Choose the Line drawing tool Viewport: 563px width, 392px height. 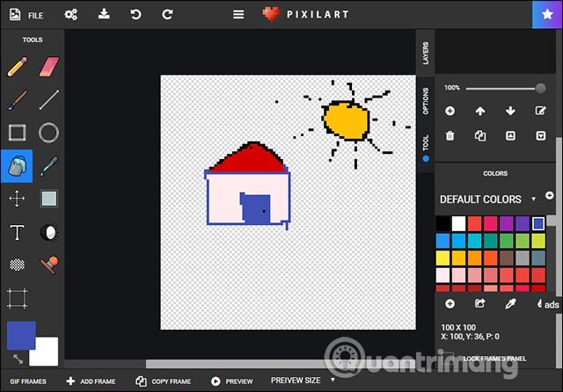48,99
